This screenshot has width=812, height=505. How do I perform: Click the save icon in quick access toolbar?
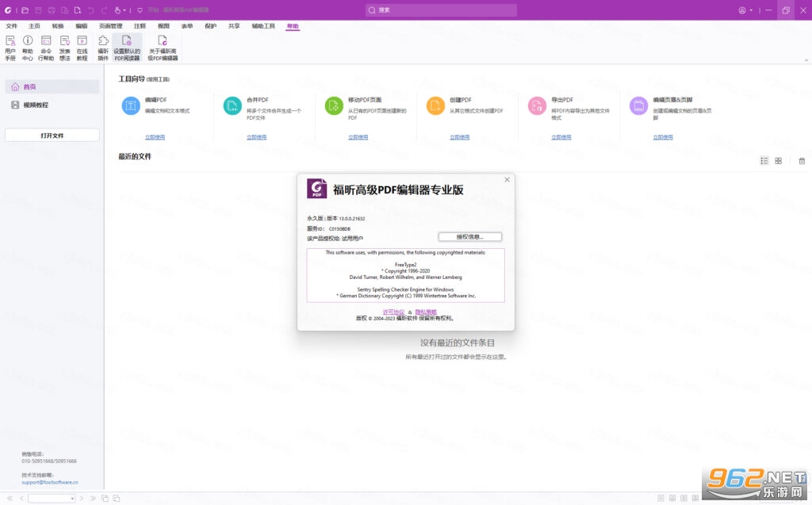(38, 10)
